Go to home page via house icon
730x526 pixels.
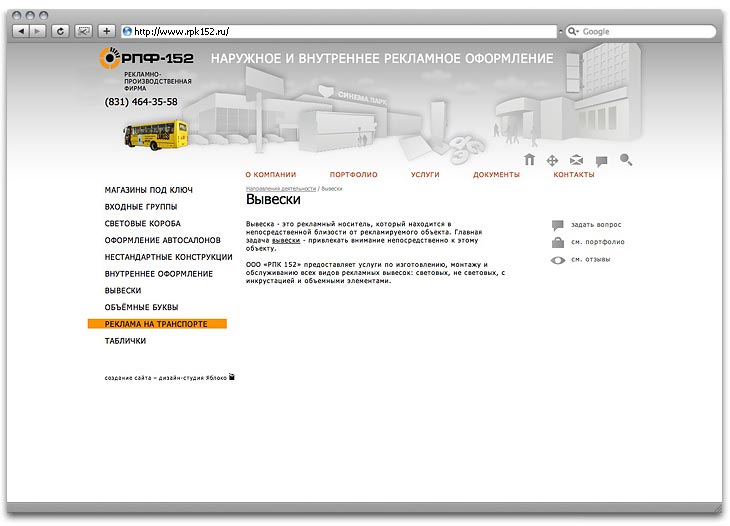[529, 160]
